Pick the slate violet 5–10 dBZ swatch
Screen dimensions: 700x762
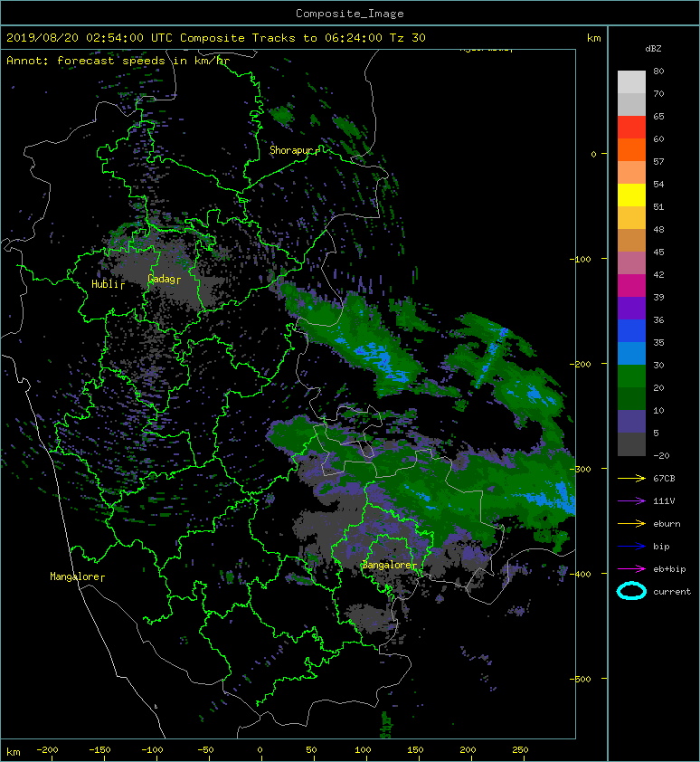pyautogui.click(x=631, y=422)
